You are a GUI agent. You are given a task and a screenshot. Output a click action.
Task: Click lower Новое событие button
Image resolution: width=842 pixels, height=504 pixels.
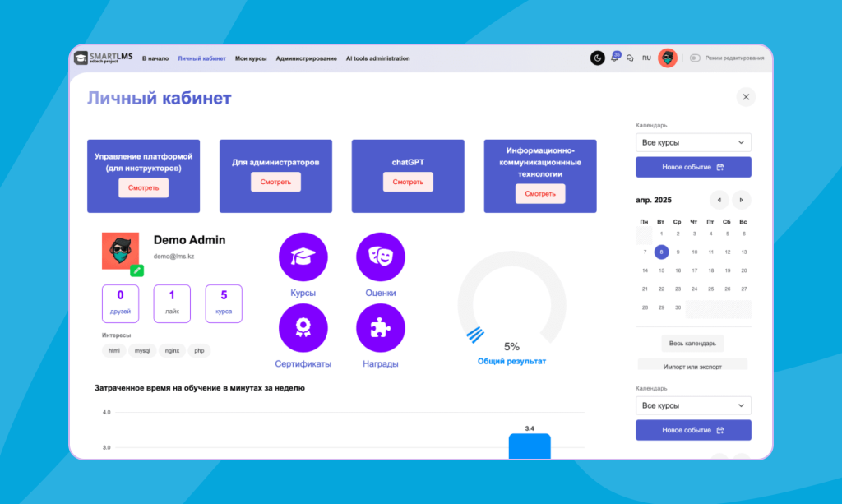pos(693,430)
